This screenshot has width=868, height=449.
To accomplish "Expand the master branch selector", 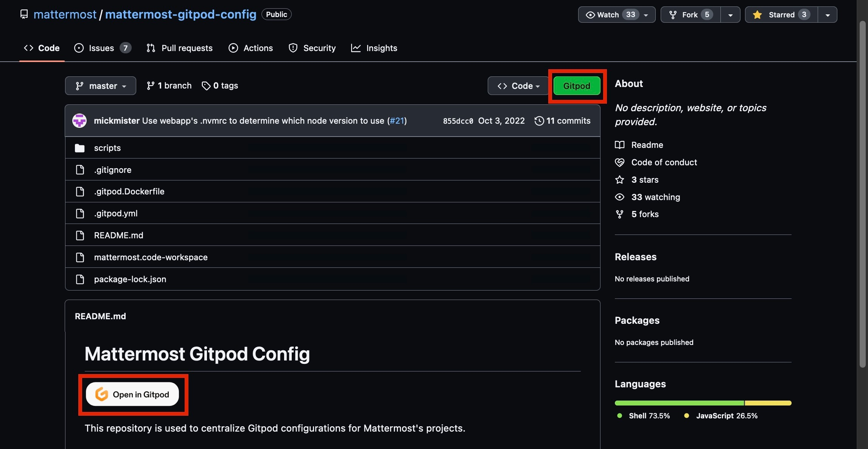I will 100,85.
